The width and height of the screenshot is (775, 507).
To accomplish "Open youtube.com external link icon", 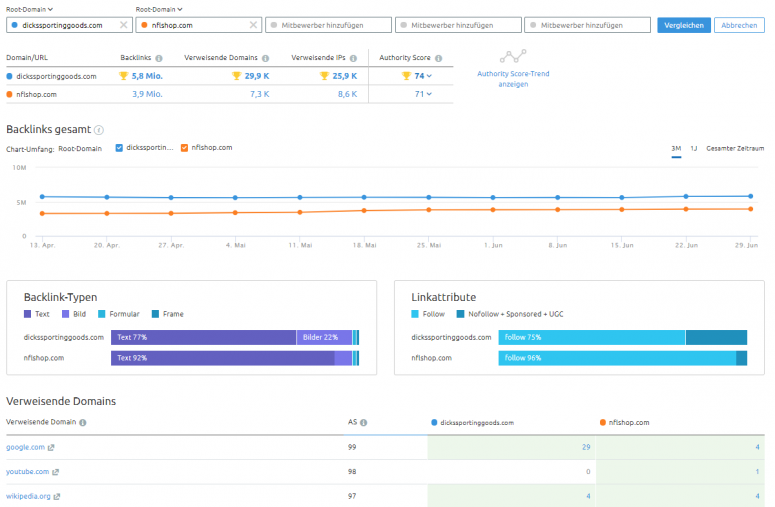I will [x=55, y=472].
